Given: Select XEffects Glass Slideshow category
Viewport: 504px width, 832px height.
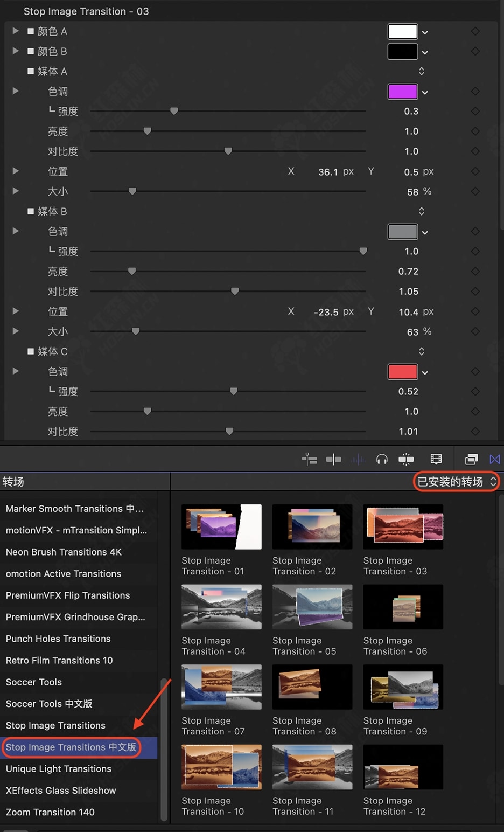Looking at the screenshot, I should tap(61, 791).
